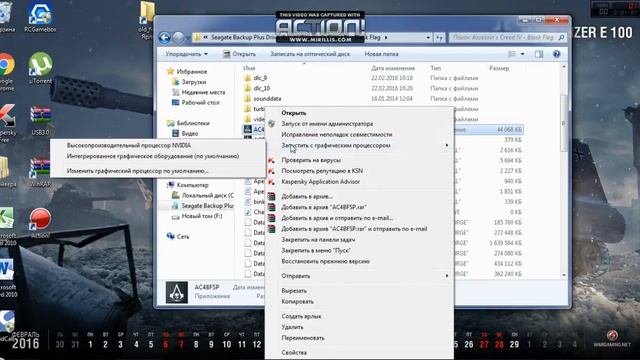Choose Открыть in the context menu
Viewport: 640px width, 360px height.
click(293, 113)
